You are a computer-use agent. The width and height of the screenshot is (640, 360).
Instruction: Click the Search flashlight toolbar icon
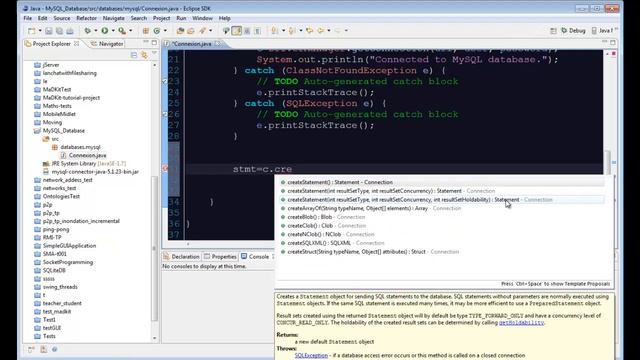coord(202,31)
